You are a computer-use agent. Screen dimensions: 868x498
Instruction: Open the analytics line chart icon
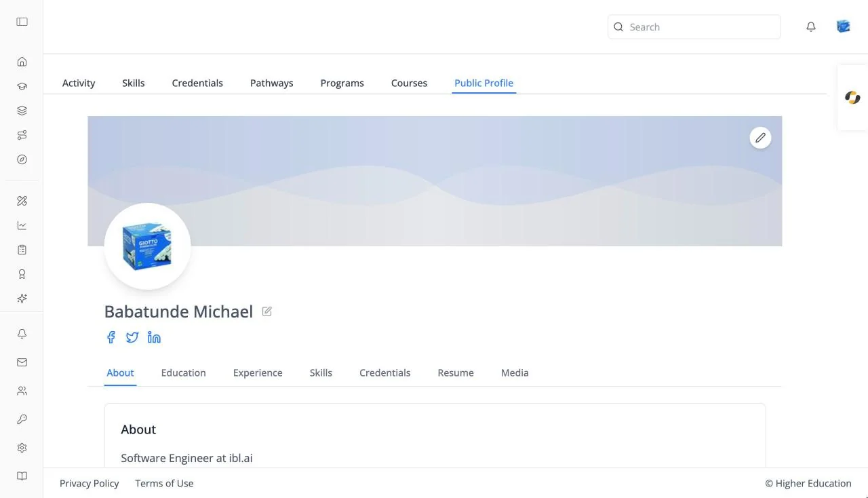coord(22,225)
